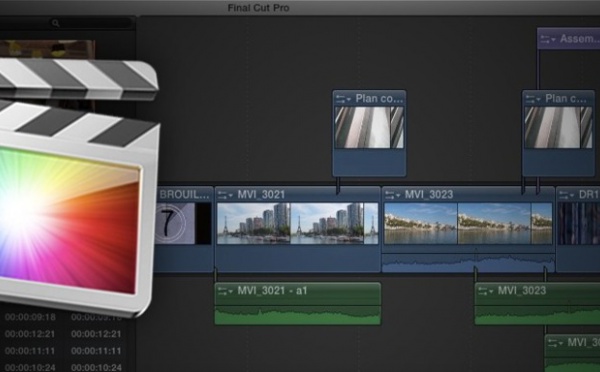Open MVI_3021 - a1 audio clip menu icon
Image resolution: width=600 pixels, height=372 pixels.
(225, 291)
